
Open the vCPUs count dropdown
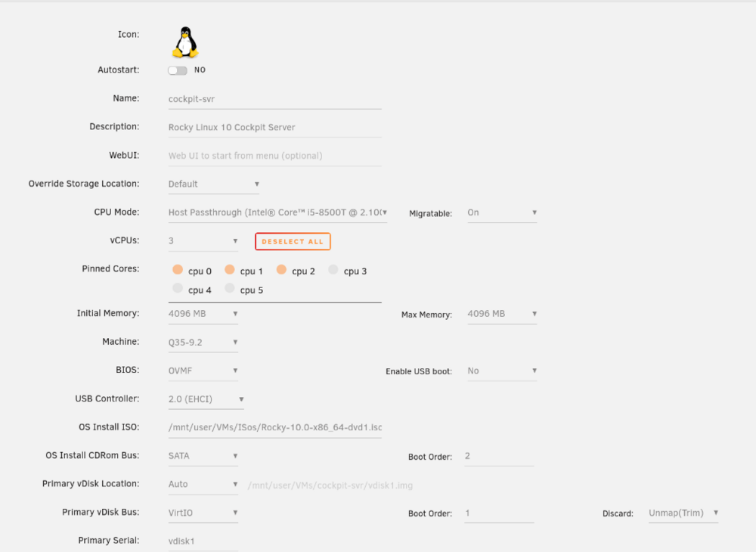203,241
